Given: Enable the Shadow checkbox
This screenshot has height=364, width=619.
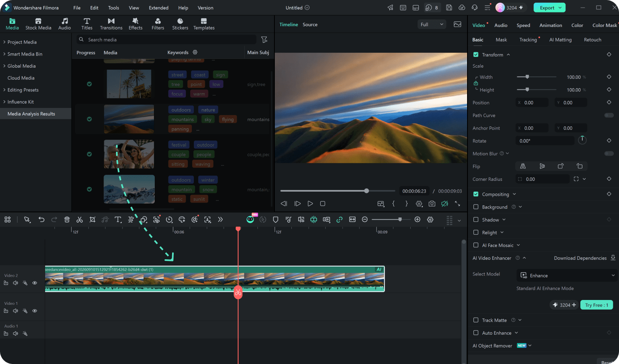Looking at the screenshot, I should click(x=476, y=220).
